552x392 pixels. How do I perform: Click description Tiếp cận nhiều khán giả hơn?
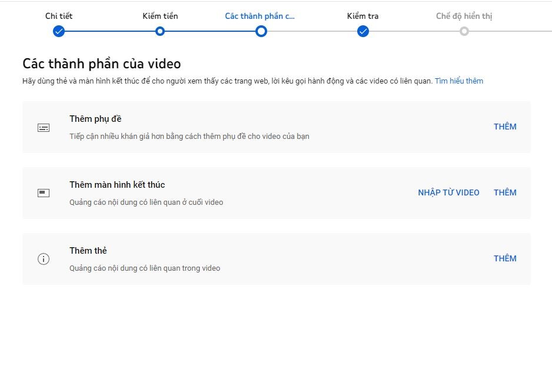coord(189,137)
